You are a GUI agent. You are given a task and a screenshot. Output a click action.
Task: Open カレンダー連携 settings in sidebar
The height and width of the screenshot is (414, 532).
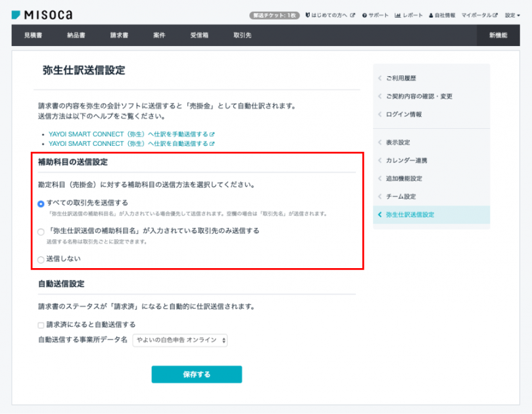(406, 160)
